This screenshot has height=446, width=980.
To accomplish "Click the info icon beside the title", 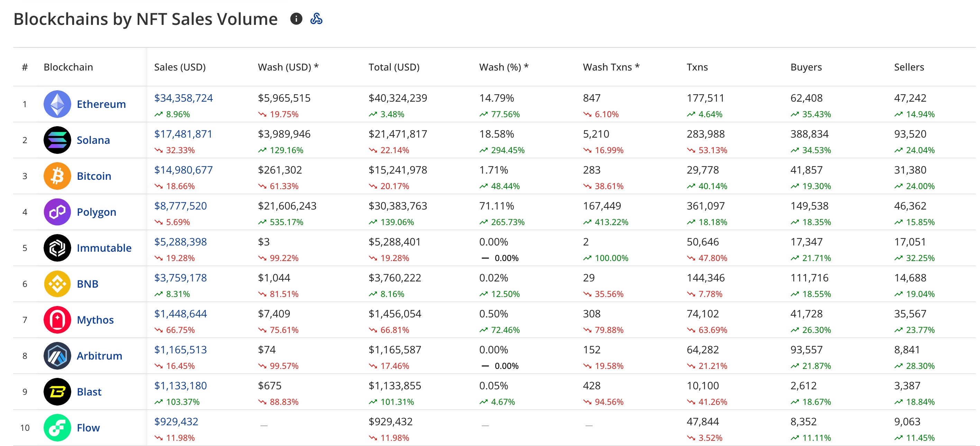I will click(296, 19).
